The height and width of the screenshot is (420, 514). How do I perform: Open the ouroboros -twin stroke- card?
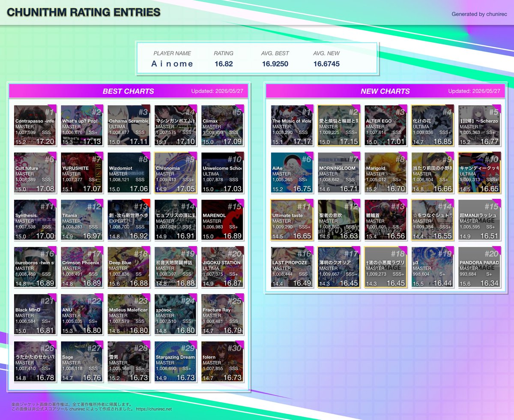click(x=35, y=267)
